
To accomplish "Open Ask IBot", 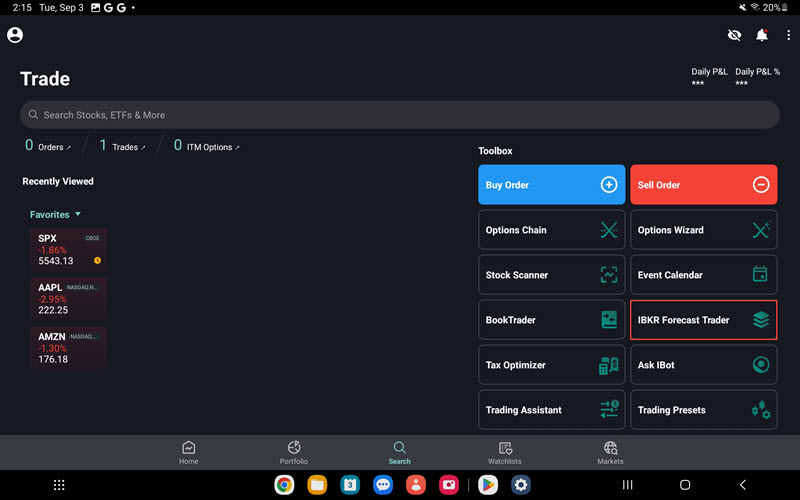I will tap(704, 365).
